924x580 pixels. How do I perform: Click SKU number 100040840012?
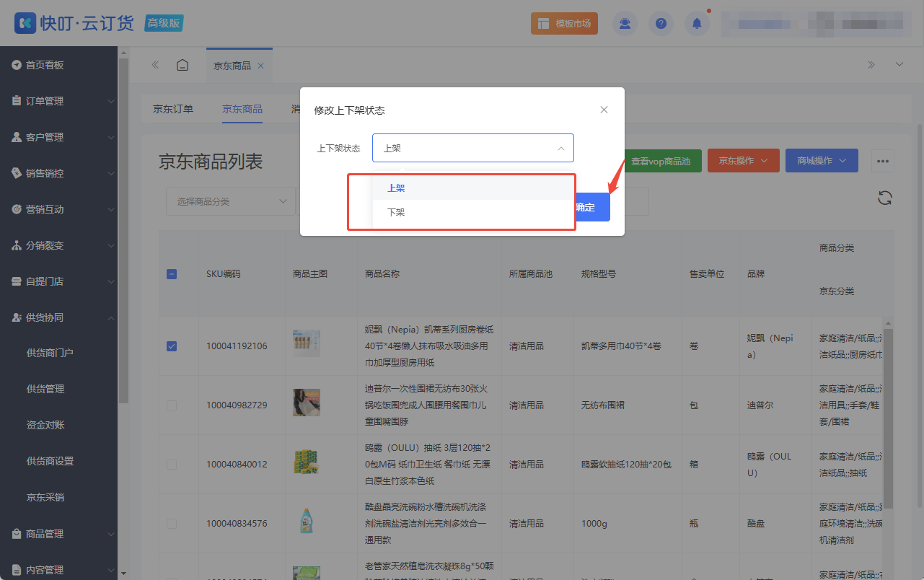tap(237, 465)
